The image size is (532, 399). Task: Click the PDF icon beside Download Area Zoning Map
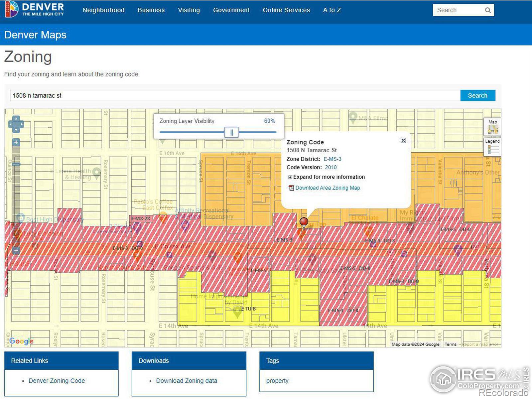(x=291, y=188)
